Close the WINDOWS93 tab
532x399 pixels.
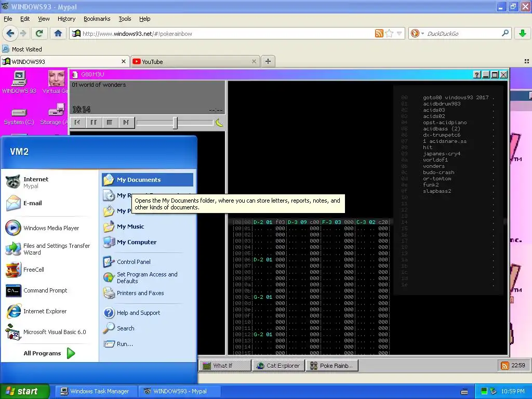point(124,61)
